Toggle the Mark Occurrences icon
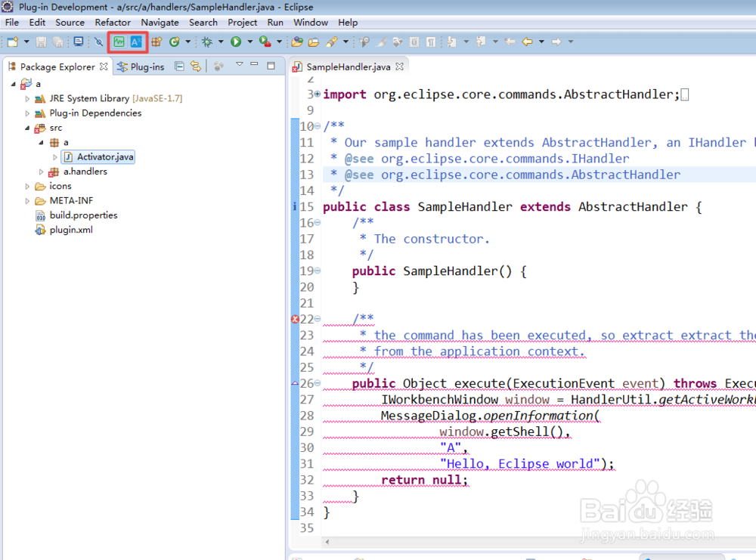The width and height of the screenshot is (756, 560). point(381,42)
